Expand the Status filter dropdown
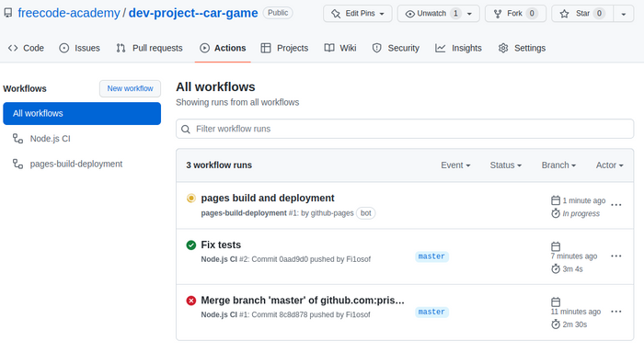Viewport: 644px width, 364px height. click(x=506, y=165)
